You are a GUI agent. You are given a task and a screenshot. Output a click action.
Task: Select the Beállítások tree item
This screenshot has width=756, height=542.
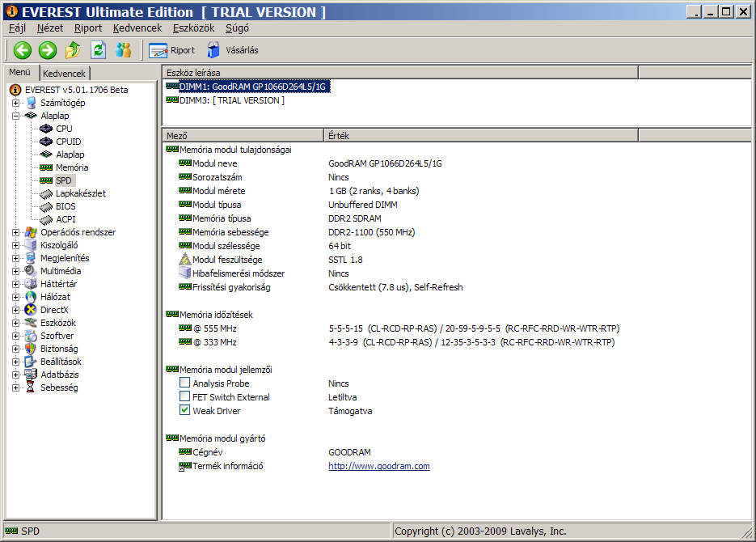[x=61, y=362]
